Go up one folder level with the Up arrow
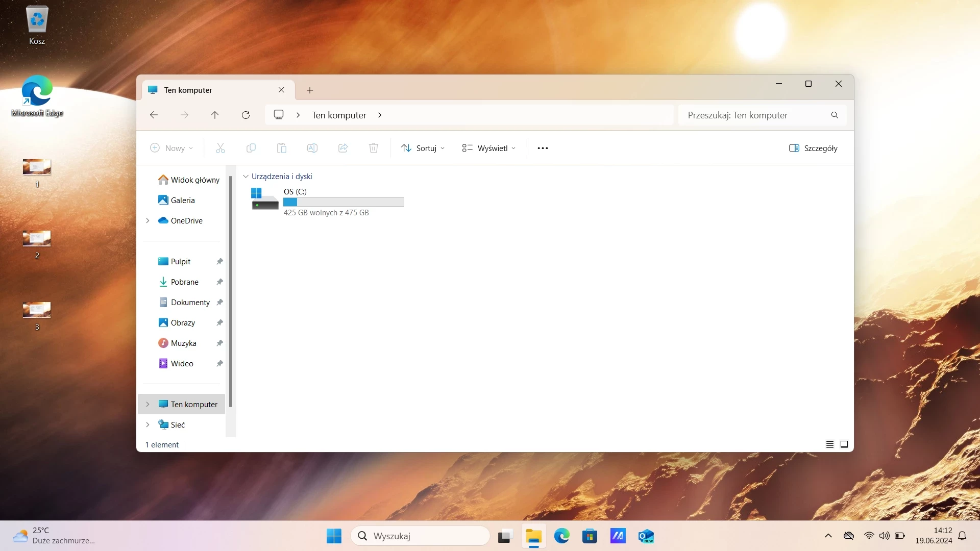Screen dimensions: 980x551 [x=215, y=115]
